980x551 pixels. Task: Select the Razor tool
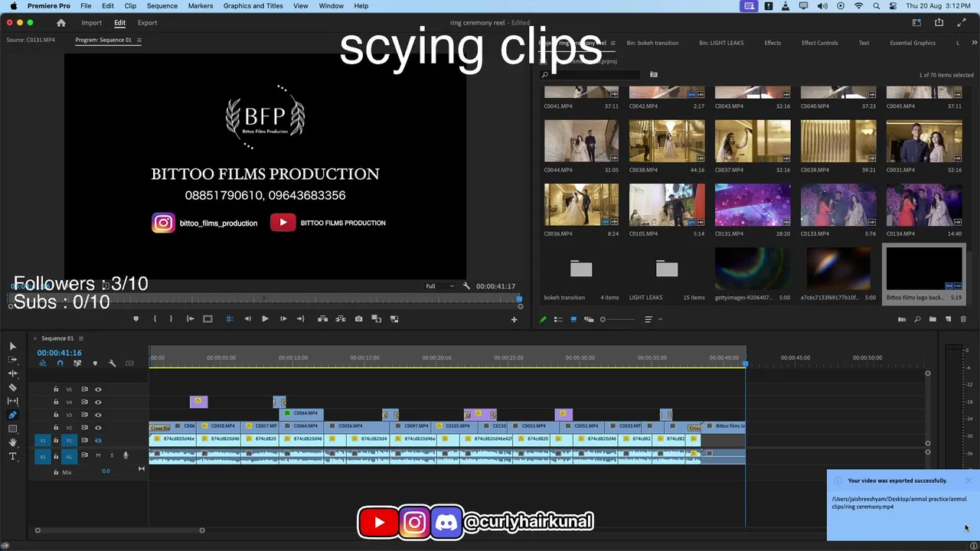coord(12,387)
